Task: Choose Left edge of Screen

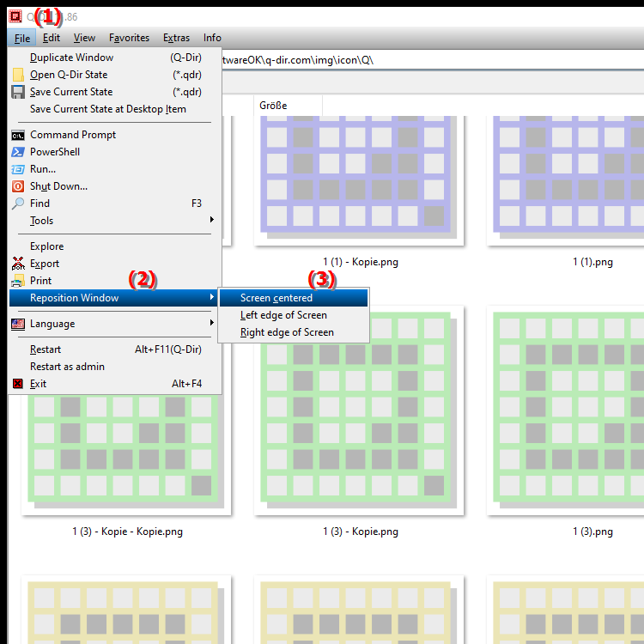Action: point(294,315)
